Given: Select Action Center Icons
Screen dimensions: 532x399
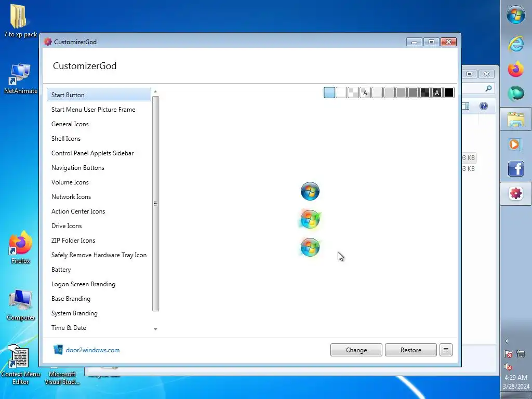Looking at the screenshot, I should point(78,211).
